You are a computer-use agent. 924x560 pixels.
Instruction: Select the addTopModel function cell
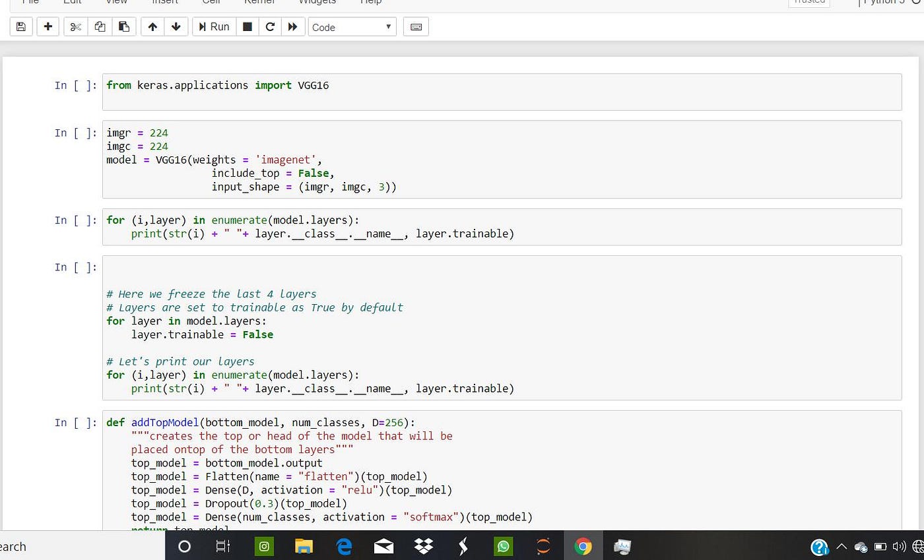pos(502,470)
